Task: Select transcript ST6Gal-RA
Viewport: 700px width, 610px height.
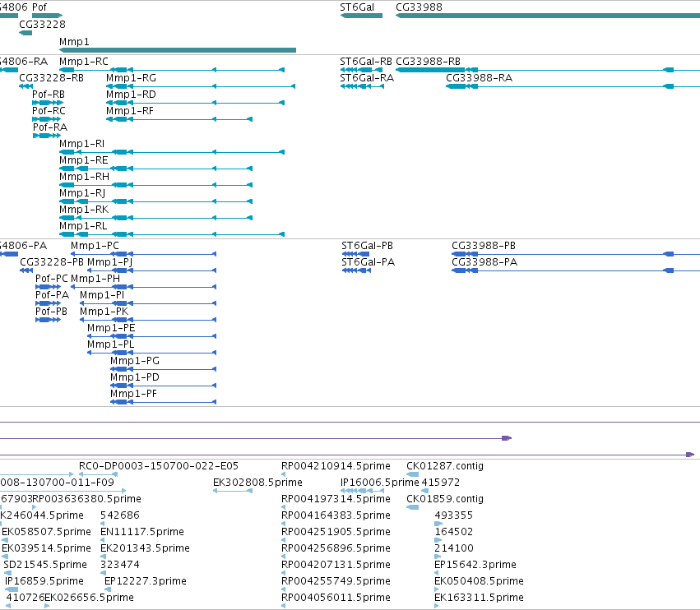Action: [367, 77]
